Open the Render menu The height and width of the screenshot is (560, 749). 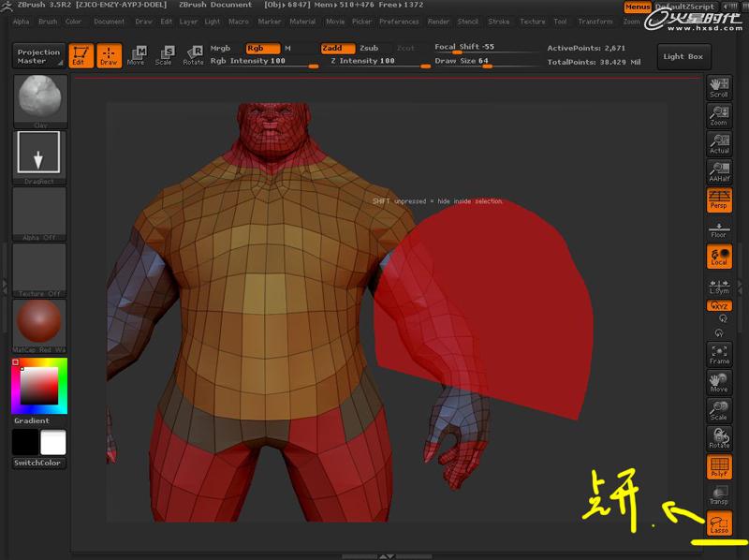[x=438, y=22]
